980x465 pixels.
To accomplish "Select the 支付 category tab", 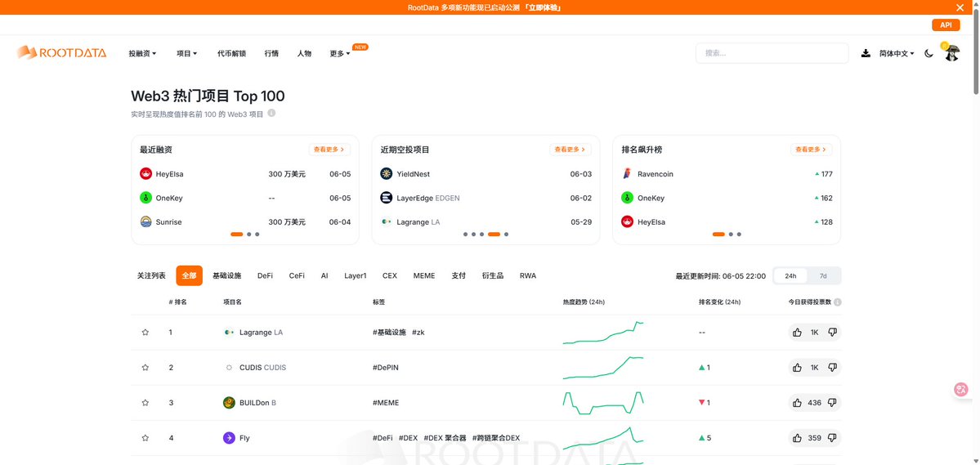I will [x=459, y=275].
